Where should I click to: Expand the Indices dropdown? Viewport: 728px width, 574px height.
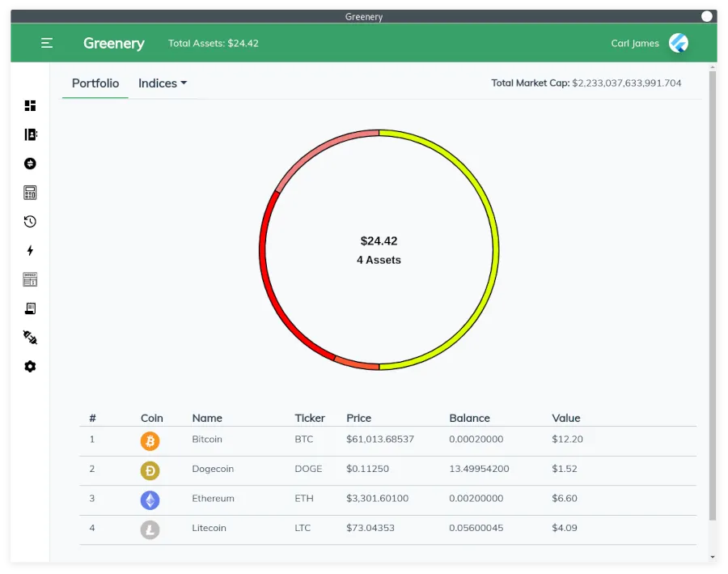163,83
